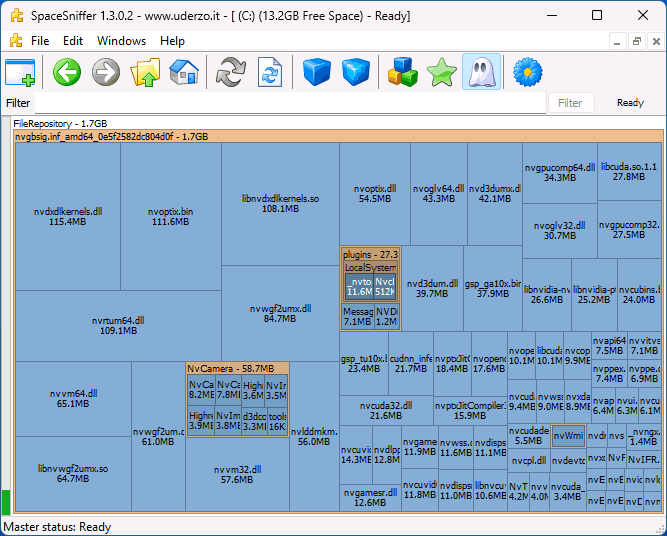Viewport: 667px width, 536px height.
Task: Click the green star icon
Action: click(x=441, y=73)
